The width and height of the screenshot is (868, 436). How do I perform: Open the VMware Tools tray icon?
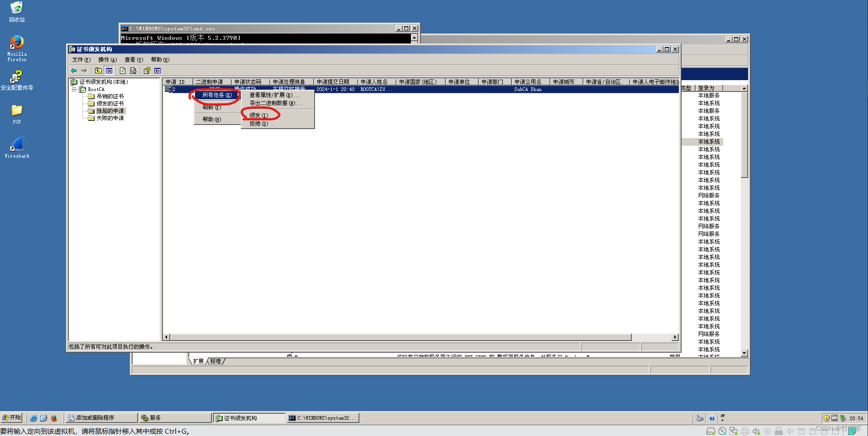coord(835,418)
